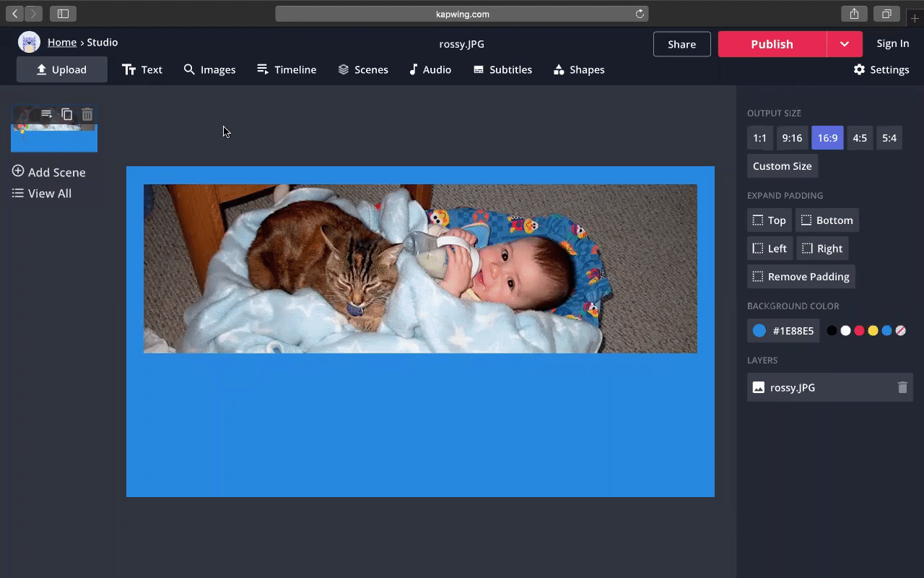This screenshot has height=578, width=924.
Task: Delete the scene with the trash icon
Action: pyautogui.click(x=87, y=114)
